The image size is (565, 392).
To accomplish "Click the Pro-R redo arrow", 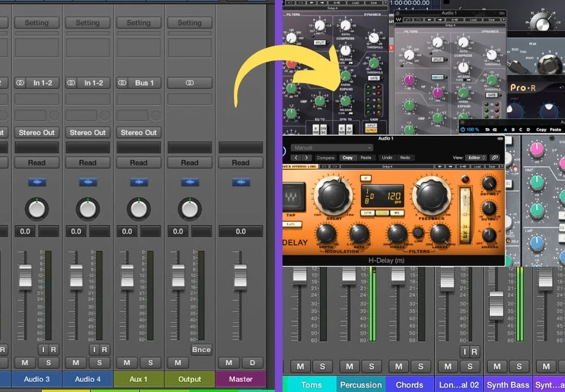I will 495,130.
